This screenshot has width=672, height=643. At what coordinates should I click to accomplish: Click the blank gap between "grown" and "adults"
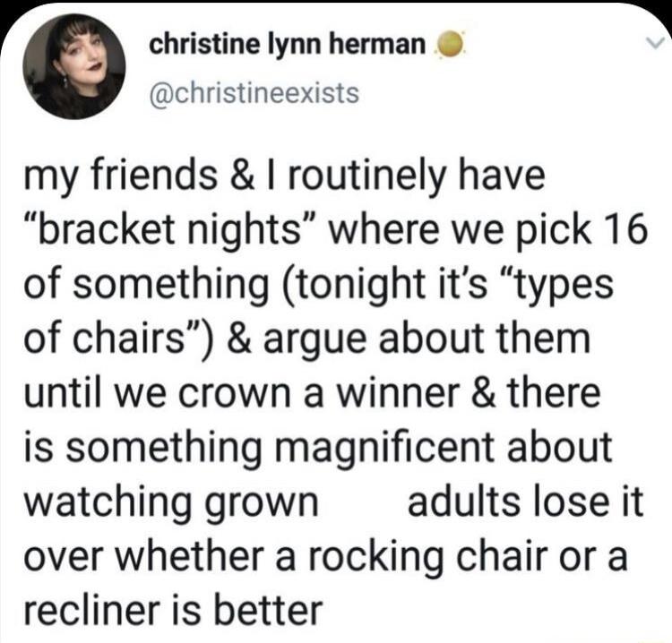364,502
